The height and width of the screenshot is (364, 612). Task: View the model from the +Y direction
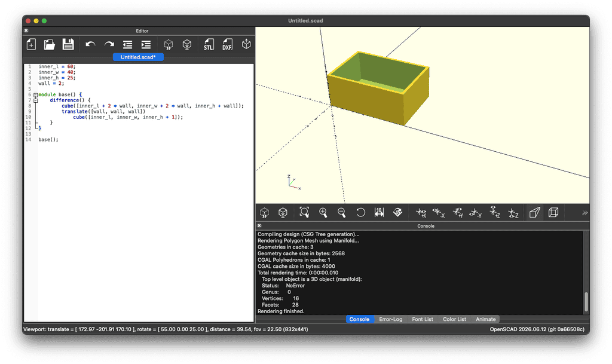point(458,213)
